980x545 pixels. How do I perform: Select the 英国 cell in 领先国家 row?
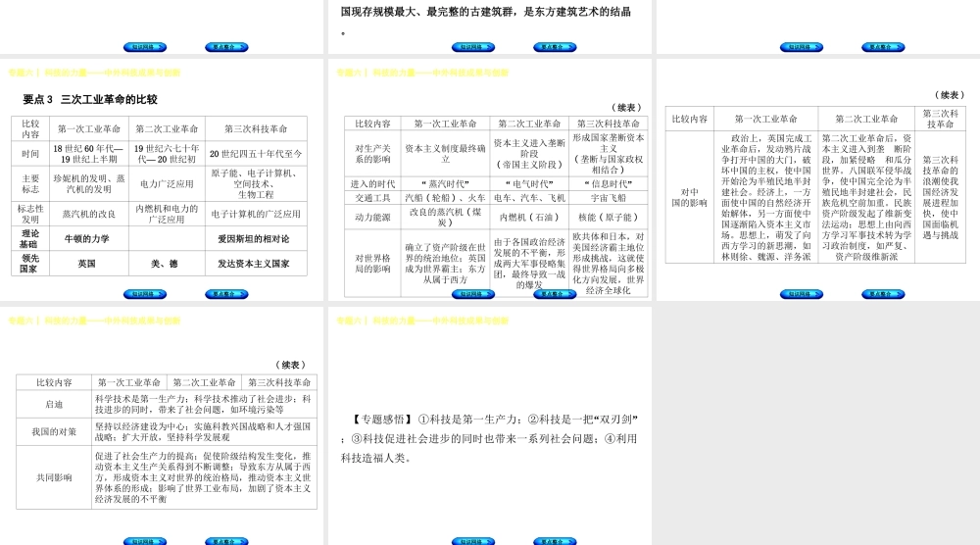(x=89, y=264)
